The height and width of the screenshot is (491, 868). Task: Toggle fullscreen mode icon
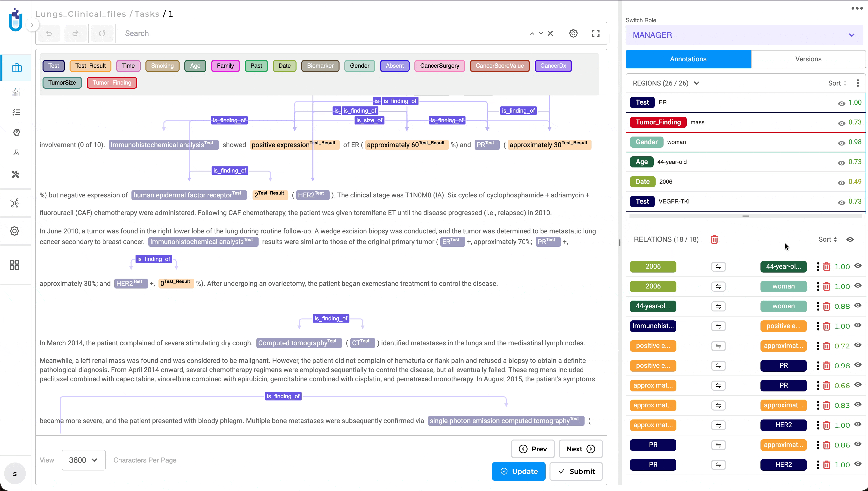click(595, 33)
